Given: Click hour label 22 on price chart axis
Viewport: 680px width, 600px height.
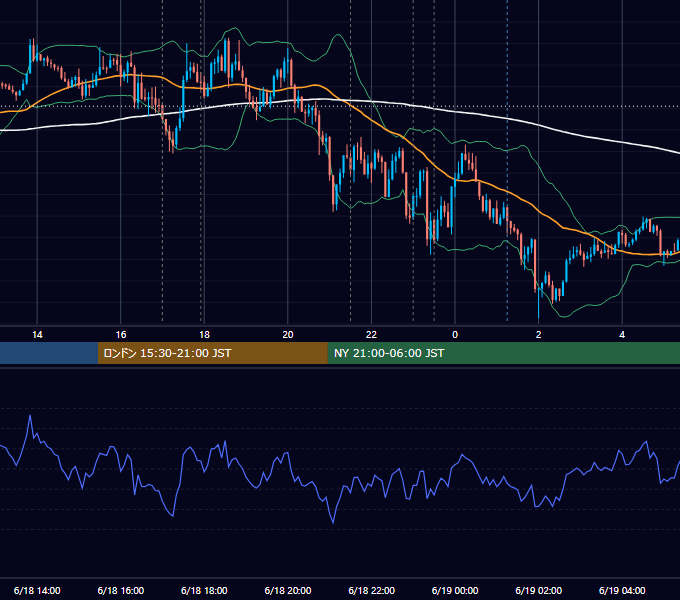Looking at the screenshot, I should click(372, 335).
